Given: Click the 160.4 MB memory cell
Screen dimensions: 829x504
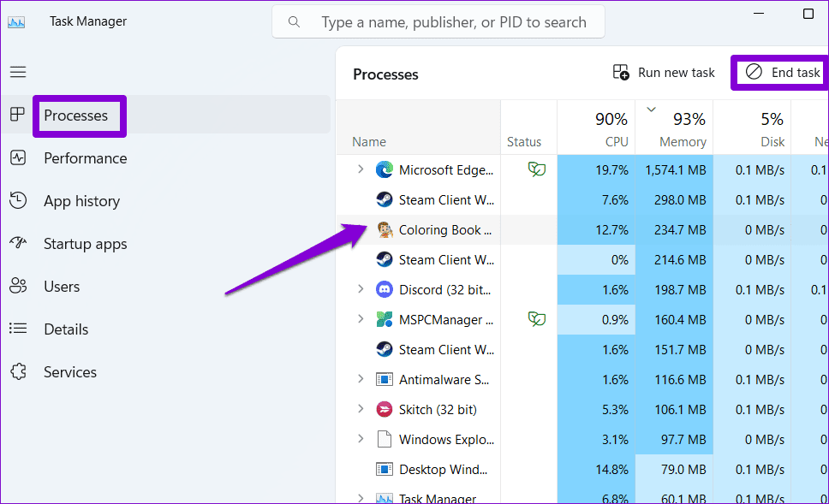Looking at the screenshot, I should coord(674,320).
